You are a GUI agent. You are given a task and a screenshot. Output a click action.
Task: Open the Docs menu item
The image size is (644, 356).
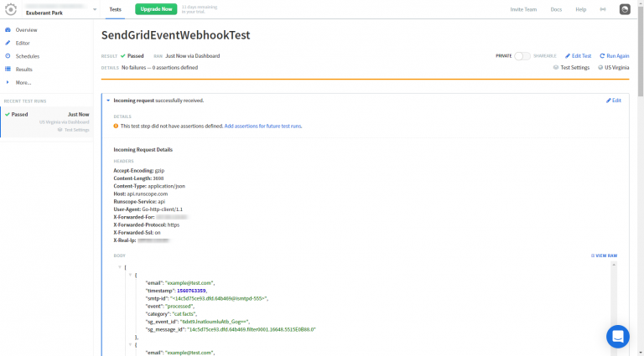556,9
